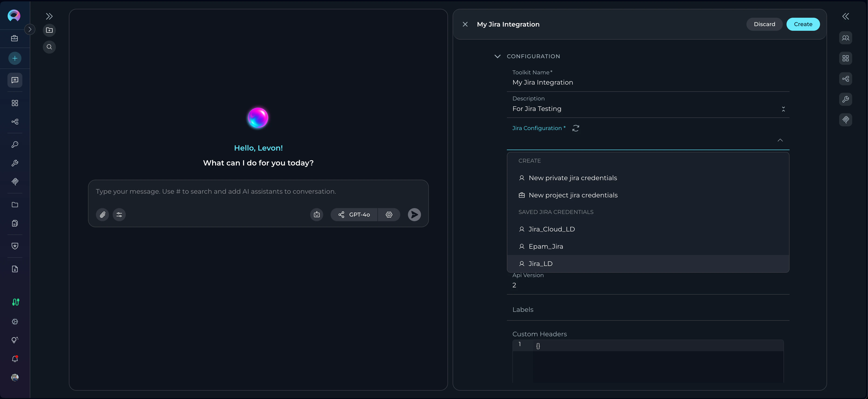Expand the conversations panel double chevron
Viewport: 868px width, 399px height.
pyautogui.click(x=49, y=16)
